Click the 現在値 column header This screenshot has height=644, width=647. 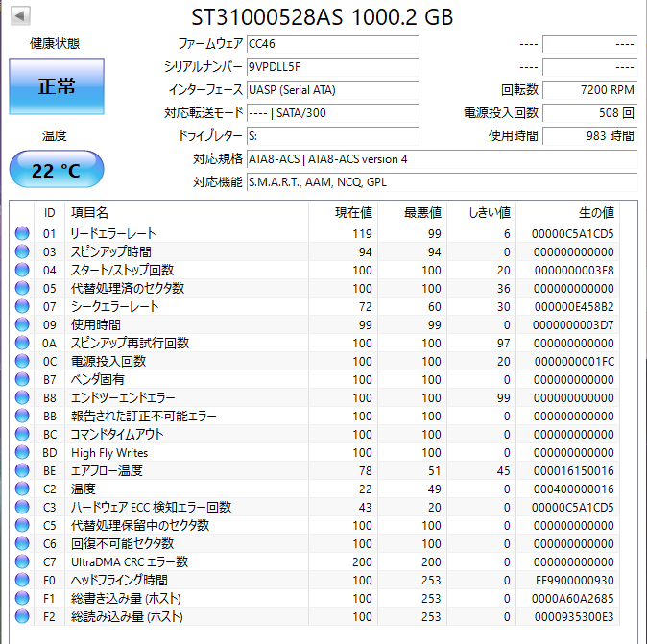tap(352, 212)
